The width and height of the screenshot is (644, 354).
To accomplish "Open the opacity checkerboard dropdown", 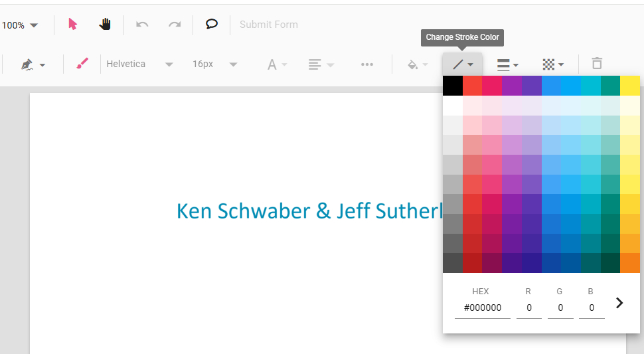I will [x=553, y=64].
